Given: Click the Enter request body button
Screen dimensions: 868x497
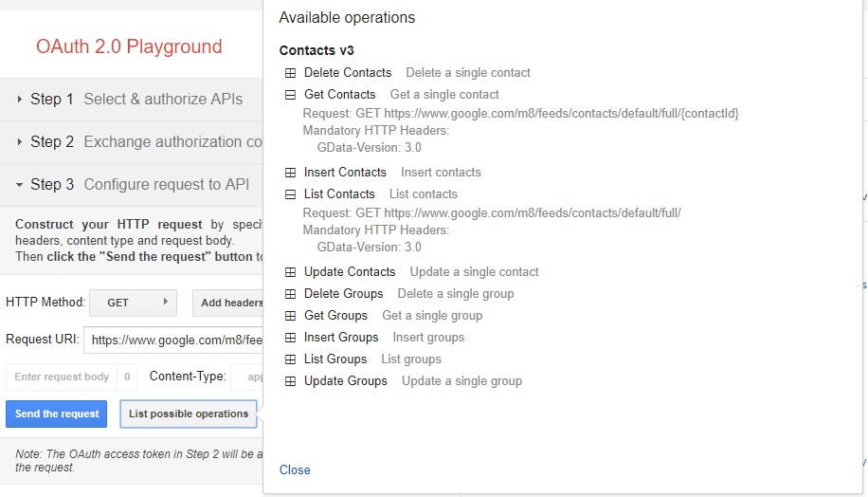Looking at the screenshot, I should pyautogui.click(x=62, y=377).
